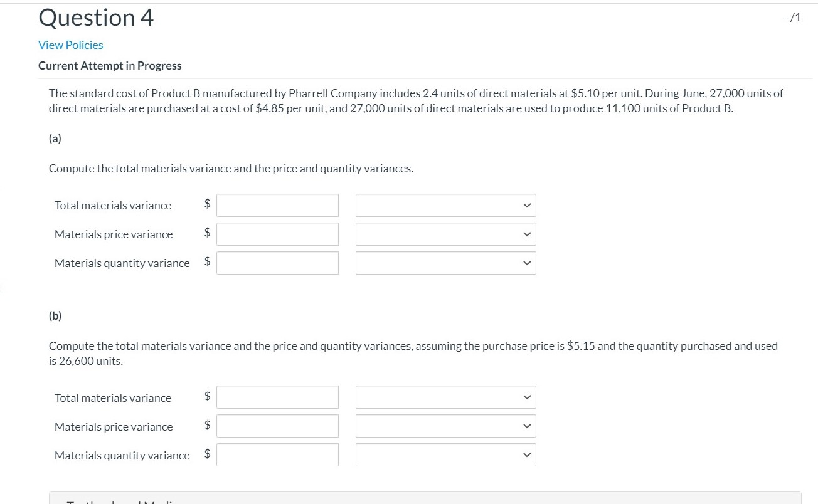Open the dropdown beside Total materials variance in part (b)
Viewport: 818px width, 504px height.
(445, 397)
